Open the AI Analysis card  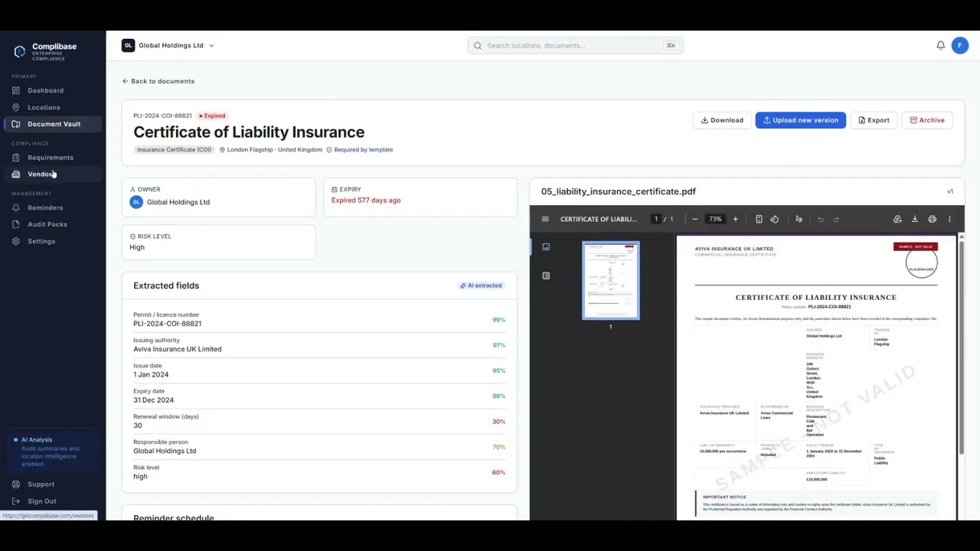[53, 452]
